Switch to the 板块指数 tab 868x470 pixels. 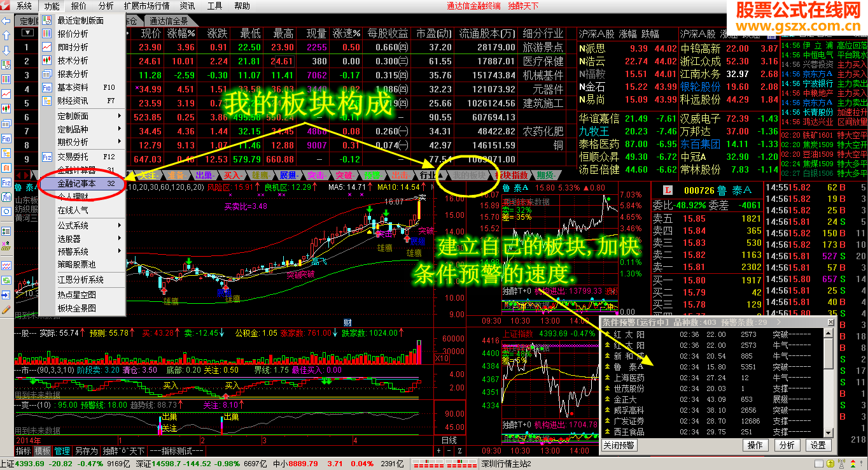[511, 175]
